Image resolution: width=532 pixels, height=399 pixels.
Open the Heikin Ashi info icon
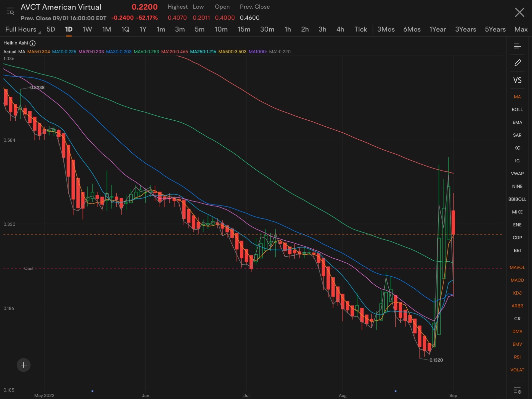[x=33, y=43]
